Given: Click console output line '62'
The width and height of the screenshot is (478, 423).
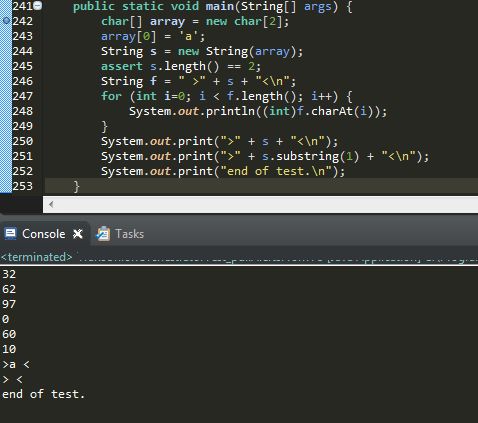Looking at the screenshot, I should coord(9,289).
